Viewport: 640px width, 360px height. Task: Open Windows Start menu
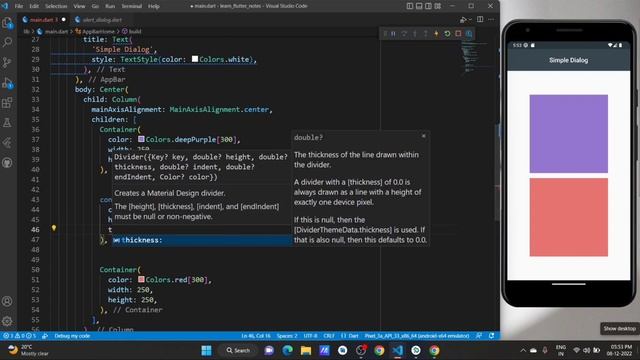(207, 350)
